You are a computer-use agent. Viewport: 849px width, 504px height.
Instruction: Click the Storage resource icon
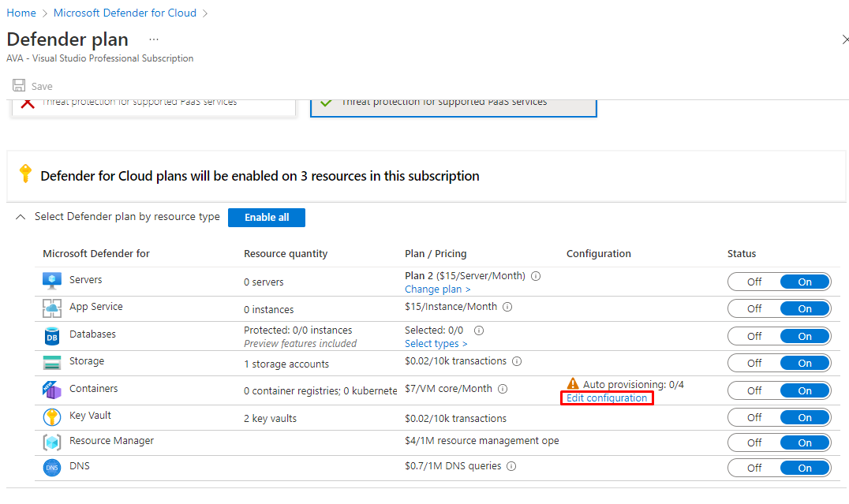click(x=52, y=363)
